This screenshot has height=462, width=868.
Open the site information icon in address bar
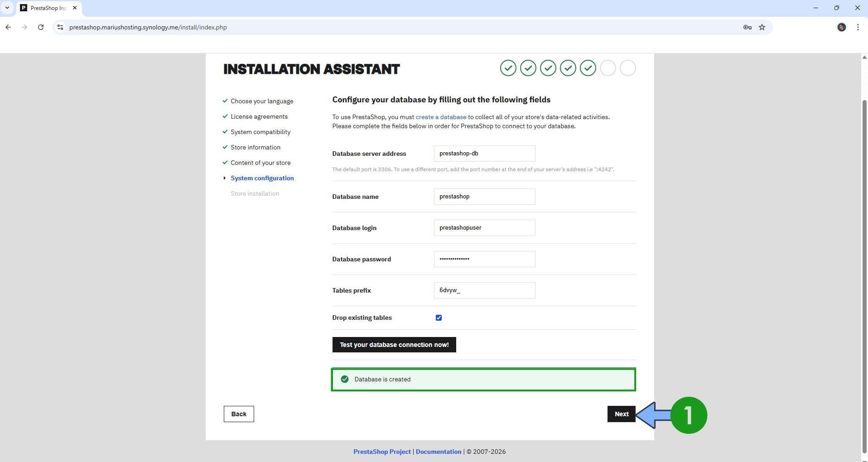point(60,27)
